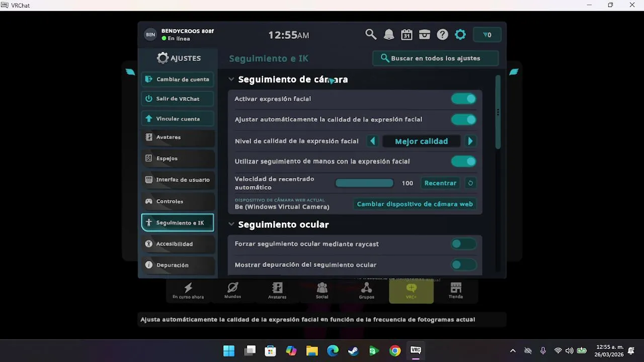Open File Explorer from the taskbar
The image size is (644, 362).
tap(312, 350)
